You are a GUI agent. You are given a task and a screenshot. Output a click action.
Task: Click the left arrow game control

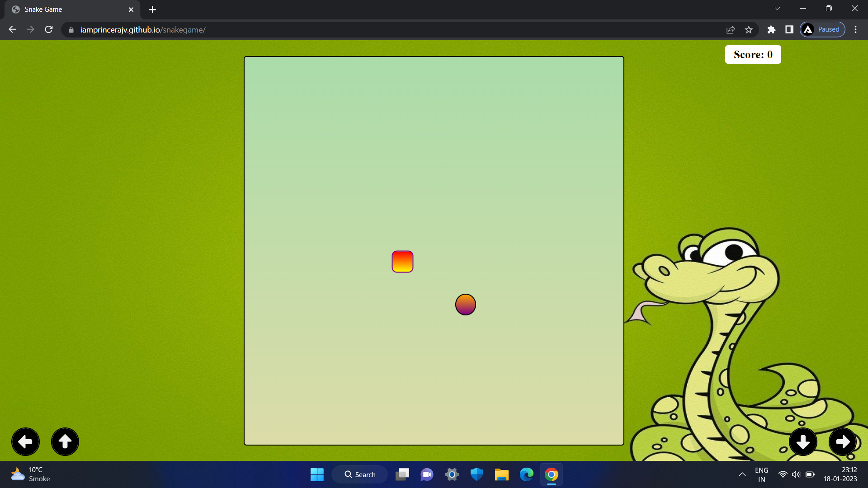point(25,441)
